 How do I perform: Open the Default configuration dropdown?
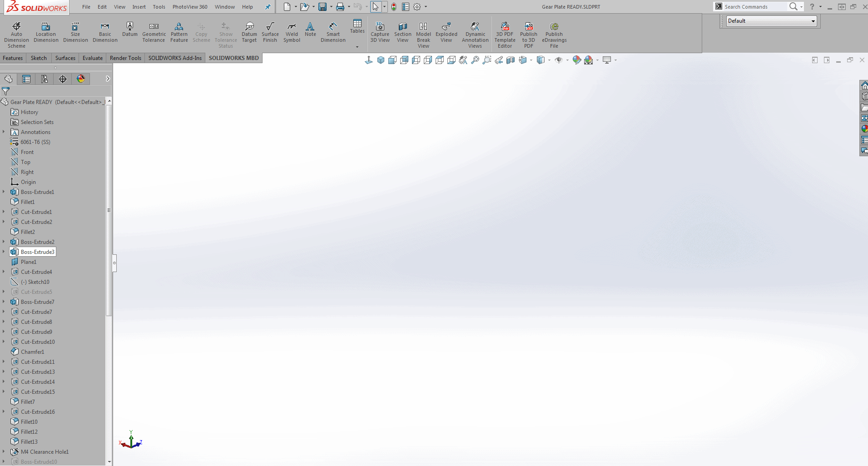coord(771,21)
